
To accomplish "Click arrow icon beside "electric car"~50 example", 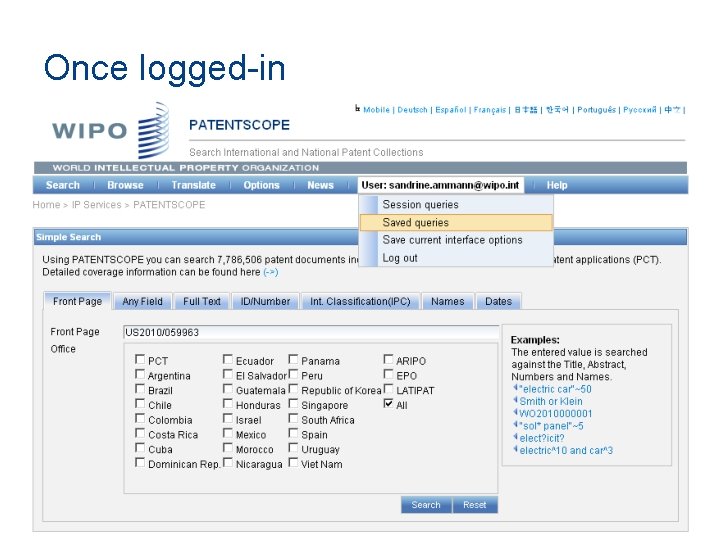I will click(x=515, y=388).
